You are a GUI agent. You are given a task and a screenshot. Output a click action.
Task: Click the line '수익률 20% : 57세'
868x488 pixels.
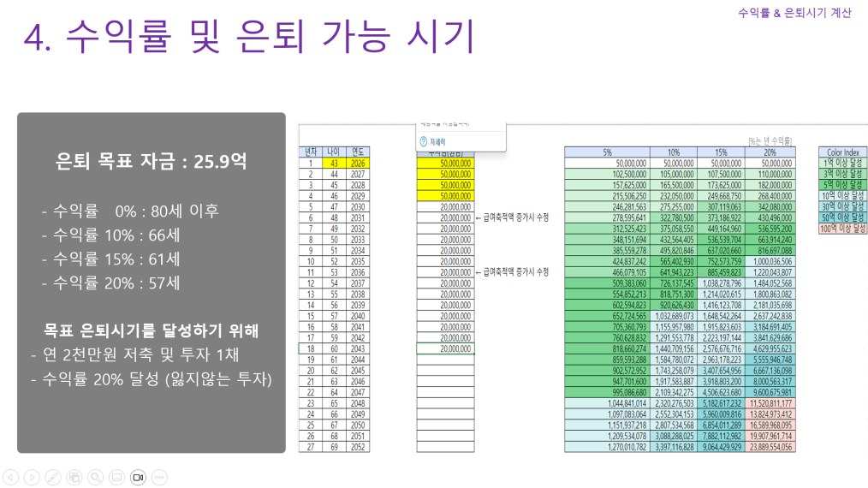(x=110, y=283)
